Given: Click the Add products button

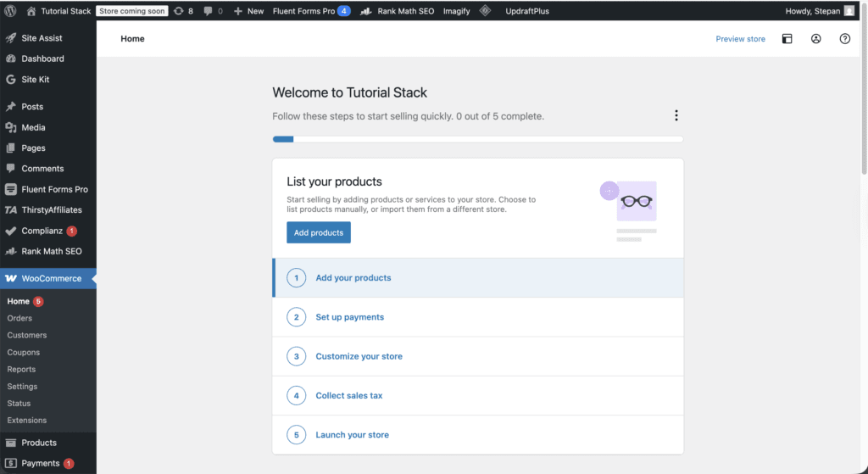Looking at the screenshot, I should 319,232.
